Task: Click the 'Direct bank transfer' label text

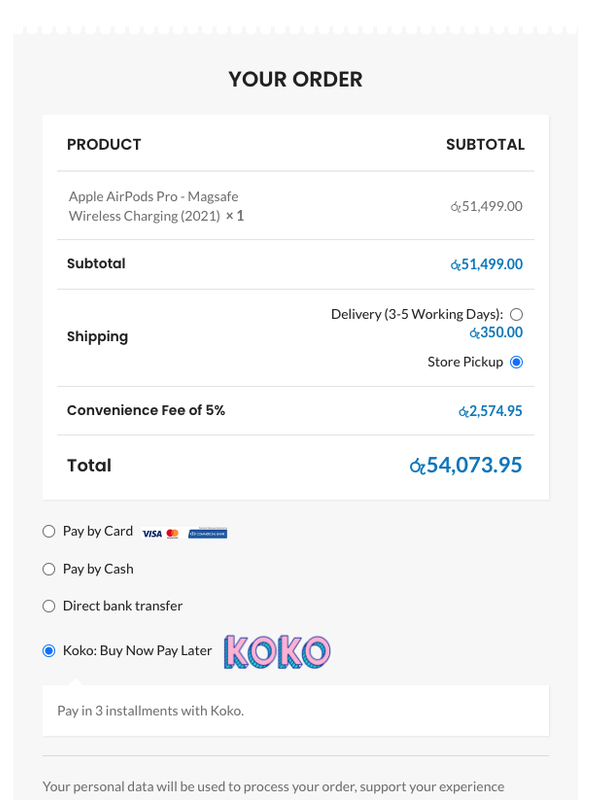Action: click(122, 606)
